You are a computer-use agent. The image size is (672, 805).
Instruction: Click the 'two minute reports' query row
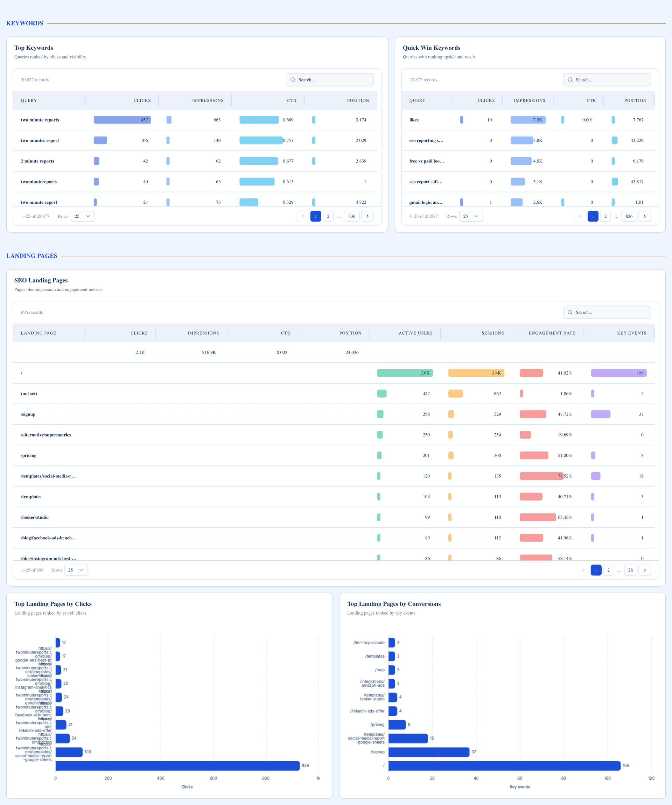click(x=195, y=120)
